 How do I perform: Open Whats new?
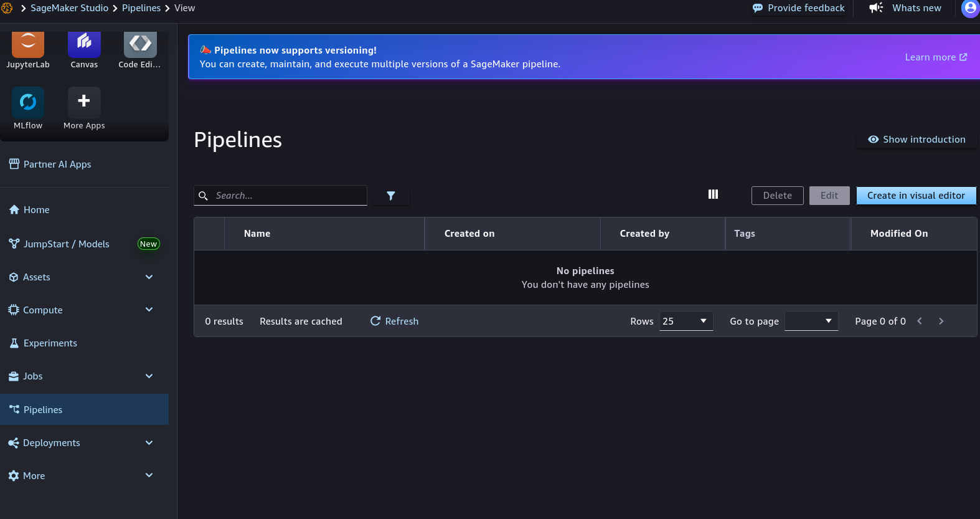906,8
